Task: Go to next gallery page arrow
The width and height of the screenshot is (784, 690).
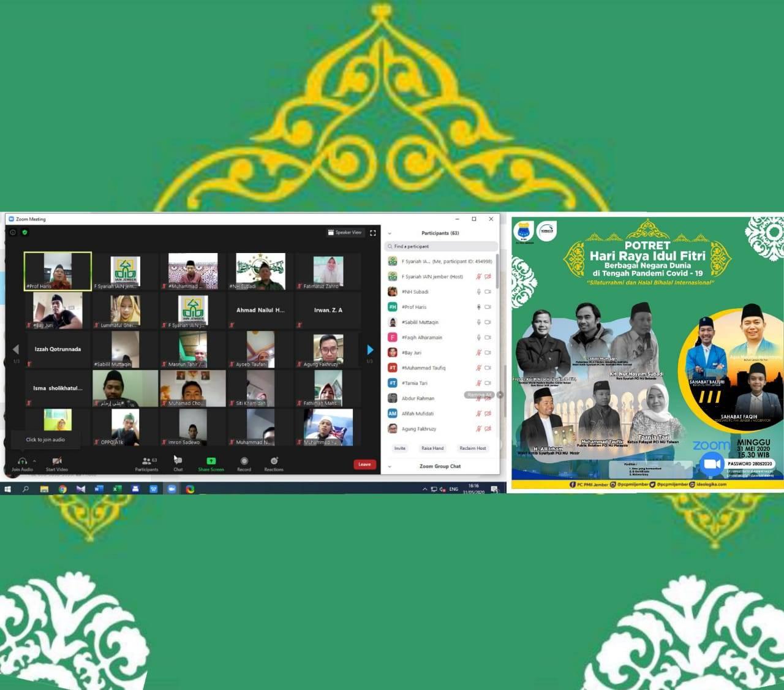Action: pyautogui.click(x=370, y=350)
